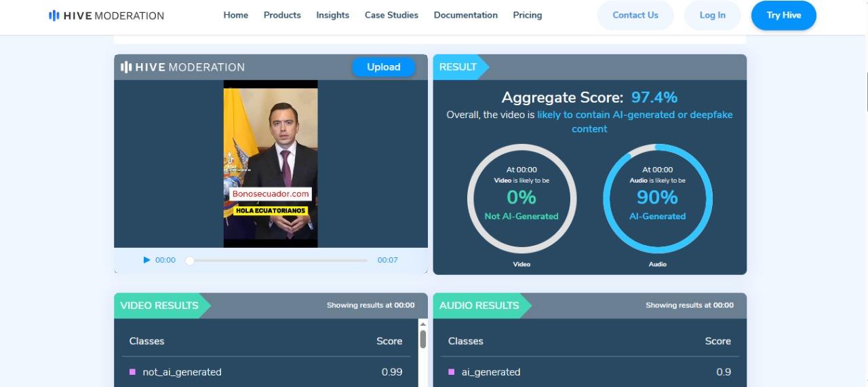Click the purple ai_generated class marker
The width and height of the screenshot is (868, 387).
click(451, 372)
